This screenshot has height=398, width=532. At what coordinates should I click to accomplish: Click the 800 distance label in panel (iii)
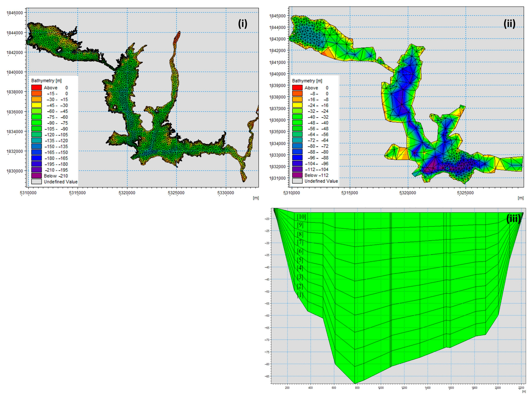357,388
